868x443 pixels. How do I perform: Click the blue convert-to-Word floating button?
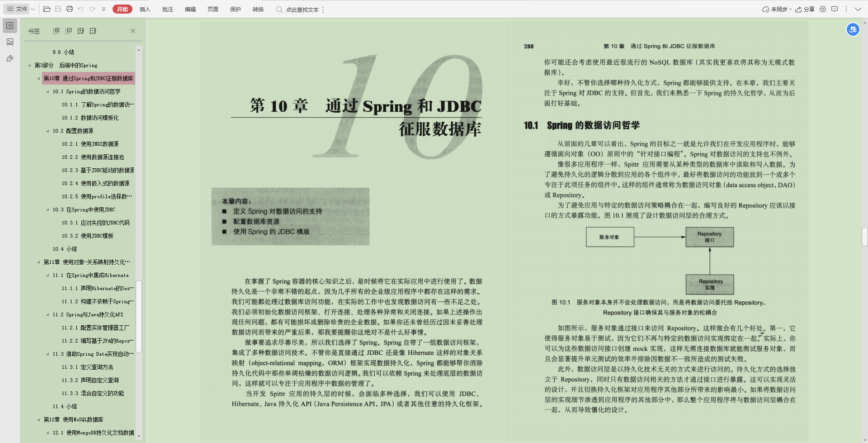coord(853,29)
